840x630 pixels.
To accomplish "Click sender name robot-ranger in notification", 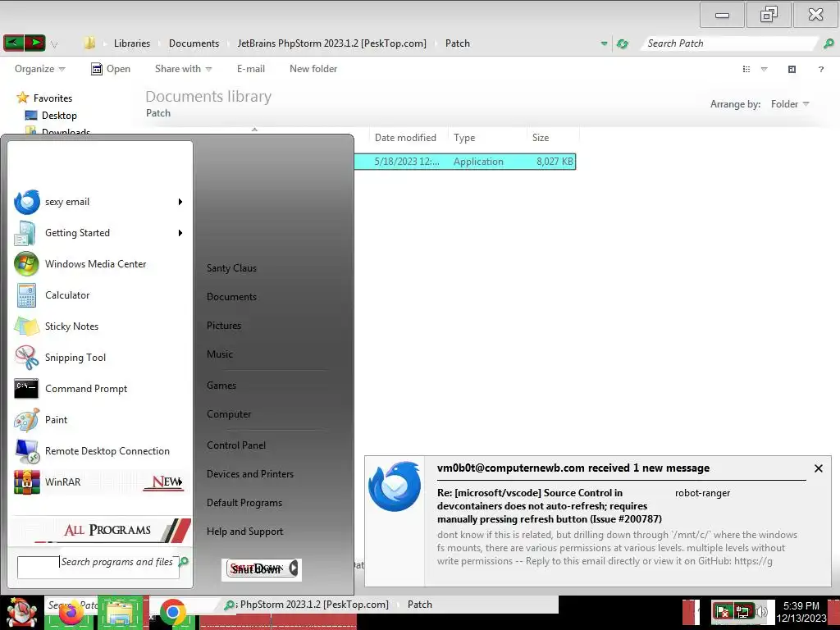I will click(702, 493).
